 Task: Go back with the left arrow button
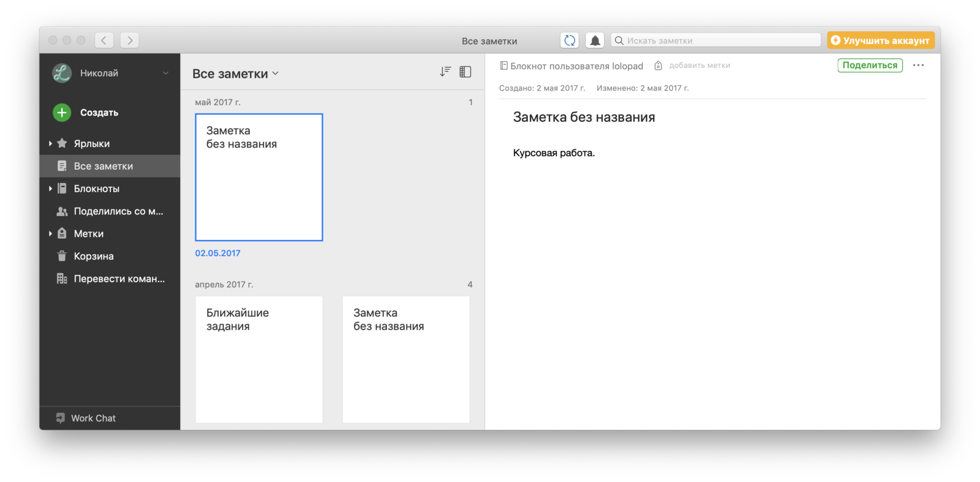coord(104,40)
